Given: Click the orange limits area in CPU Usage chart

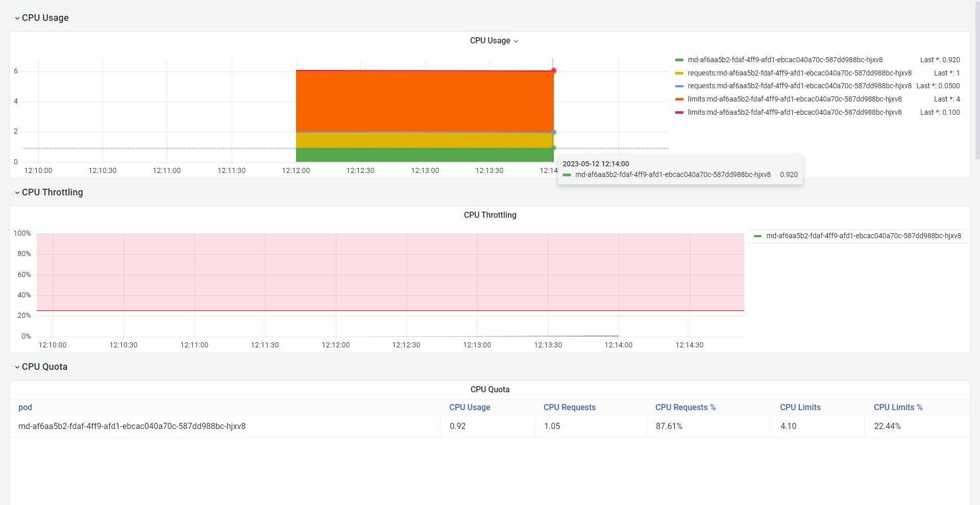Looking at the screenshot, I should 425,102.
